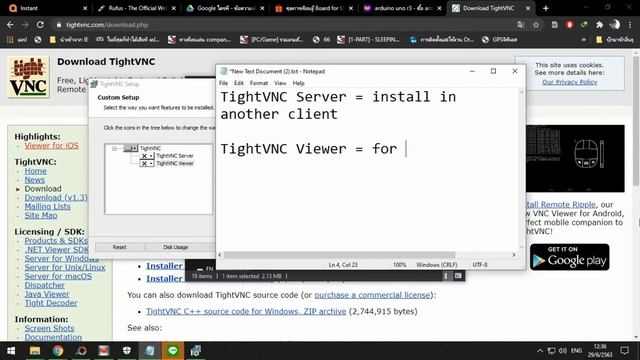Reload the TightVNC download page
The image size is (640, 360).
point(40,25)
